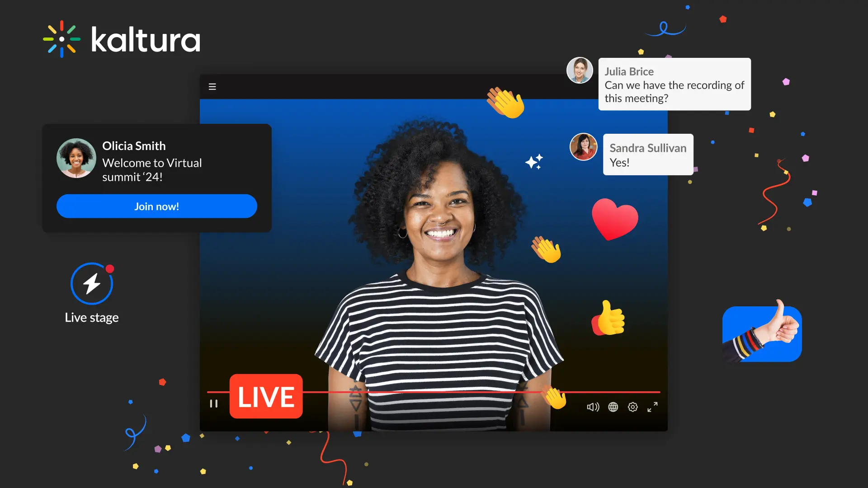868x488 pixels.
Task: Open the hamburger menu in player
Action: (212, 86)
